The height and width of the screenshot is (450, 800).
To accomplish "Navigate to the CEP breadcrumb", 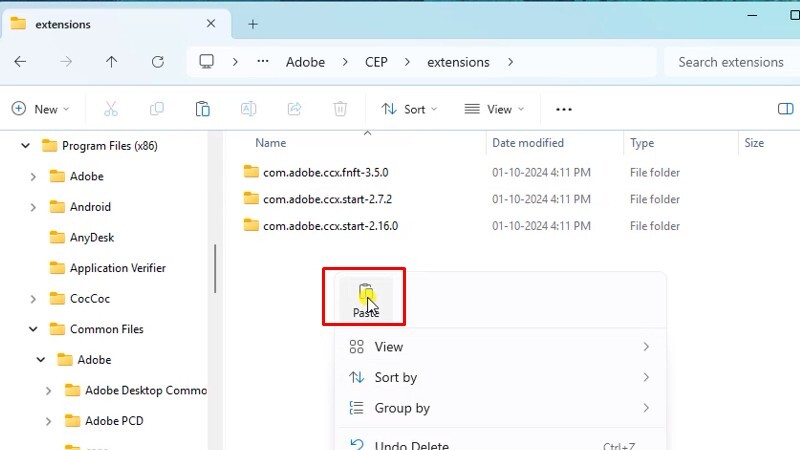I will [376, 62].
